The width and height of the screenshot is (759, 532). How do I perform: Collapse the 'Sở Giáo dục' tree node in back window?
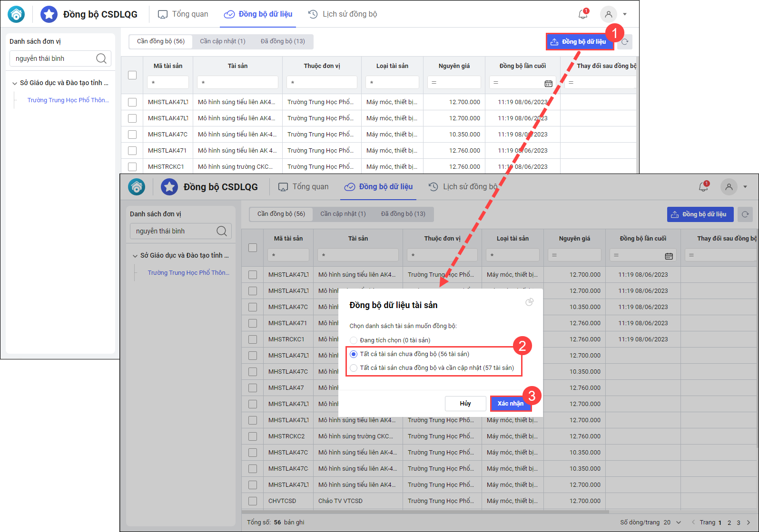point(14,83)
